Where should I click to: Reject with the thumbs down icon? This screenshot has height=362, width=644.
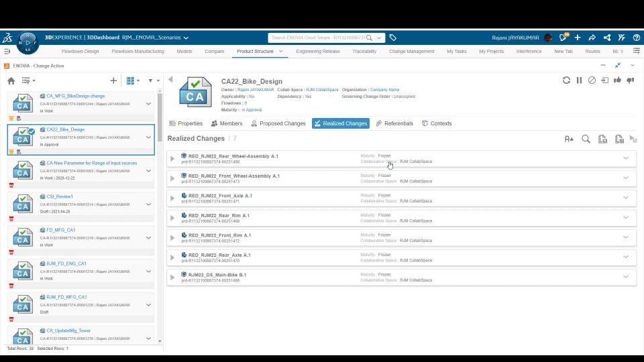[631, 80]
